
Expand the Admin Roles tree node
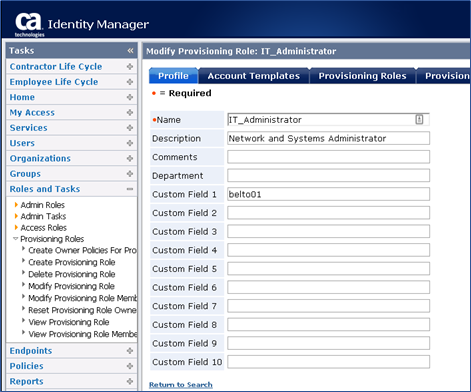tap(16, 205)
